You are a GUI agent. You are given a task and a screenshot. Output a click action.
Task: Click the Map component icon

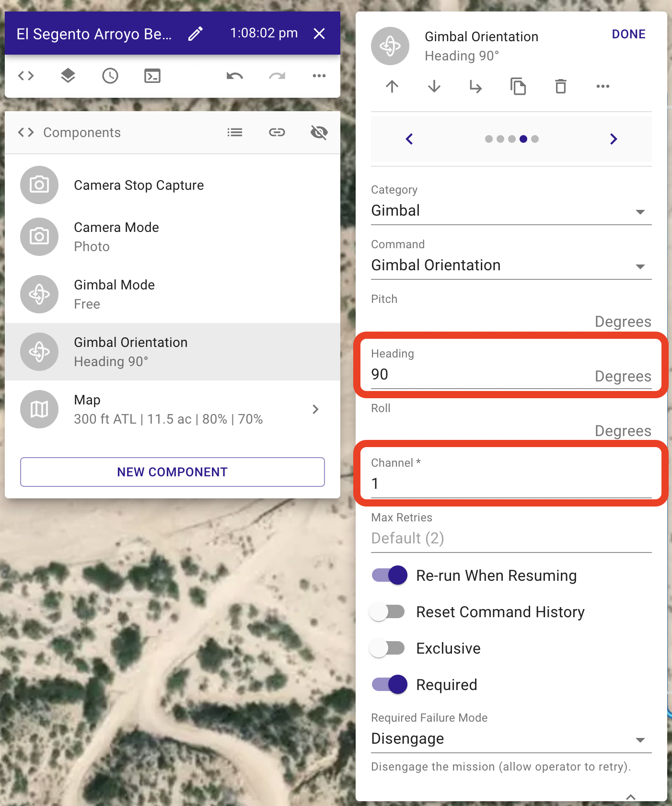[x=39, y=409]
